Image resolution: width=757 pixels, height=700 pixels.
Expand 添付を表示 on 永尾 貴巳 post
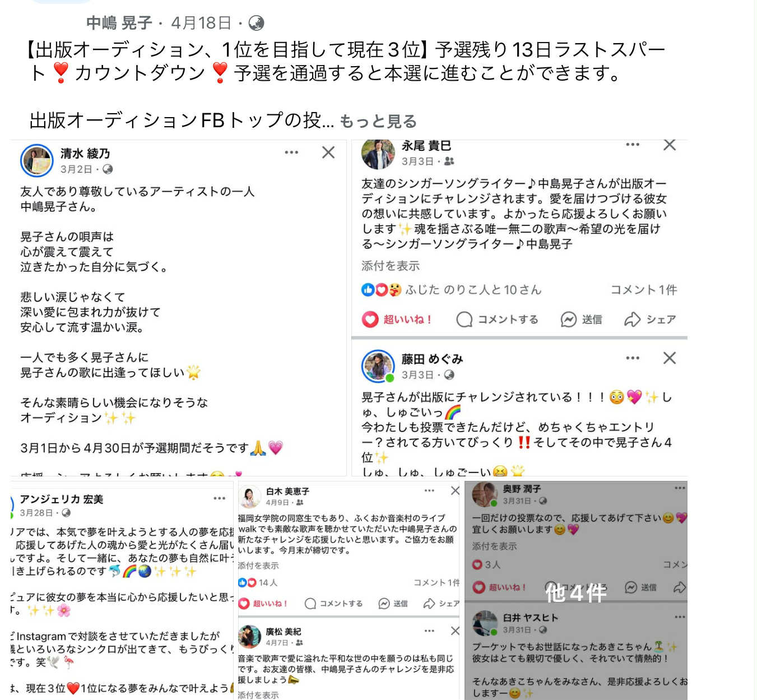pyautogui.click(x=391, y=266)
